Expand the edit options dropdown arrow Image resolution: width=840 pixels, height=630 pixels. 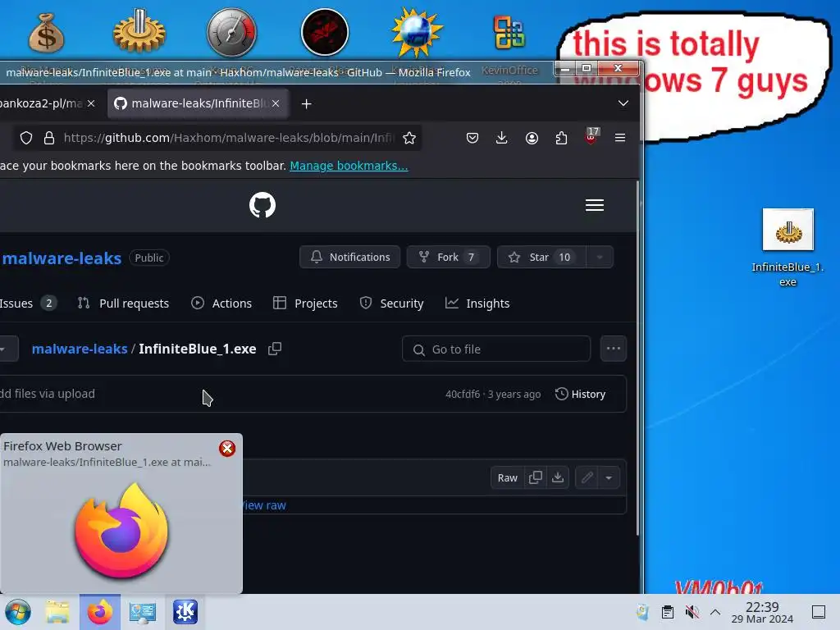(609, 477)
